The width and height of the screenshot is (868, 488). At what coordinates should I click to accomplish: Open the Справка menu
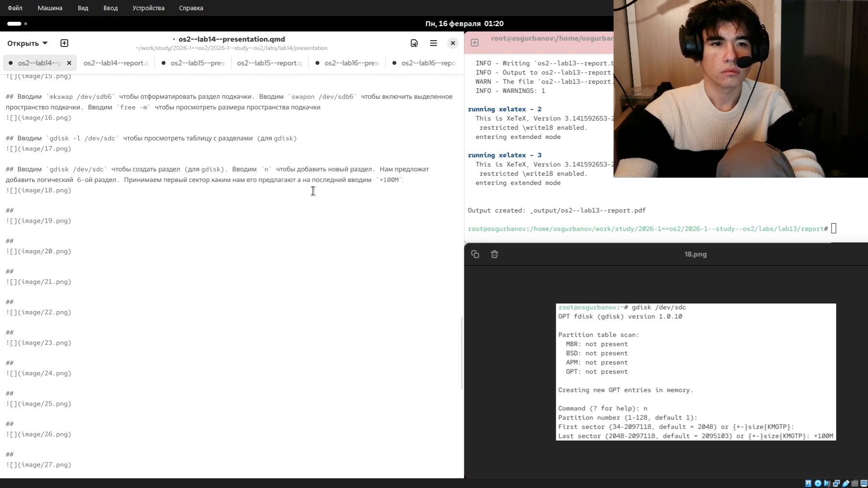191,8
